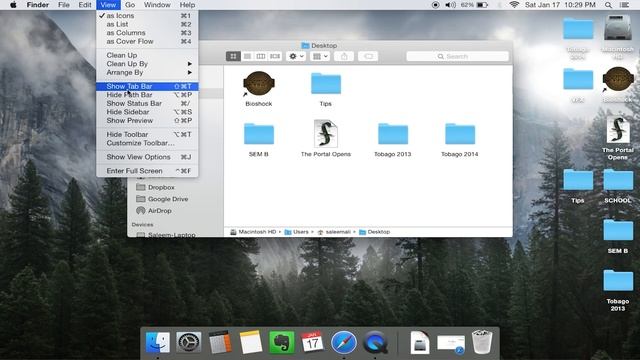The height and width of the screenshot is (360, 640).
Task: Switch Finder window to Cover Flow view
Action: 275,56
